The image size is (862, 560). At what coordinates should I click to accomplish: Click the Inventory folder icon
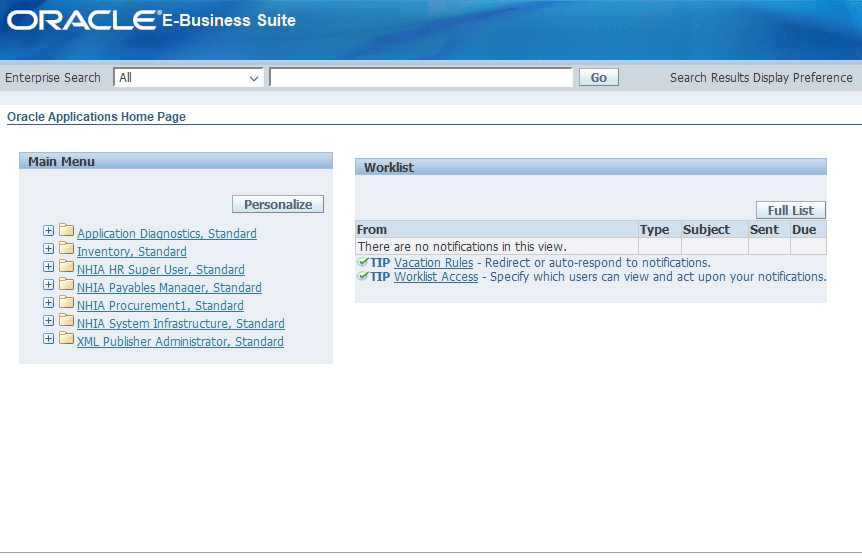(x=67, y=250)
